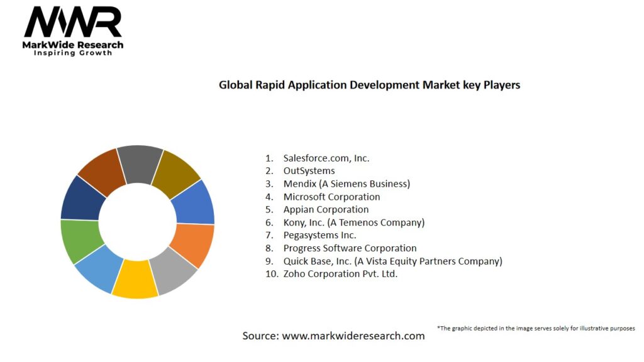Click Salesforce.com, Inc. in the list

(326, 158)
